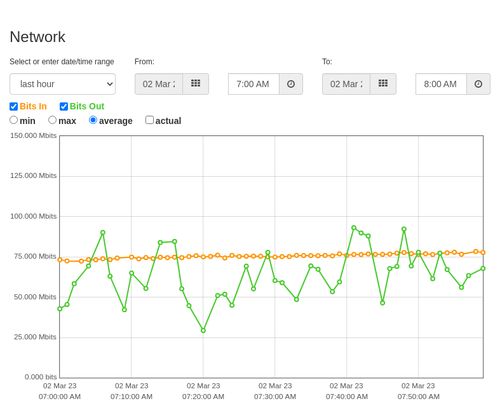
Task: Open the 'last hour' range dropdown
Action: (x=63, y=84)
